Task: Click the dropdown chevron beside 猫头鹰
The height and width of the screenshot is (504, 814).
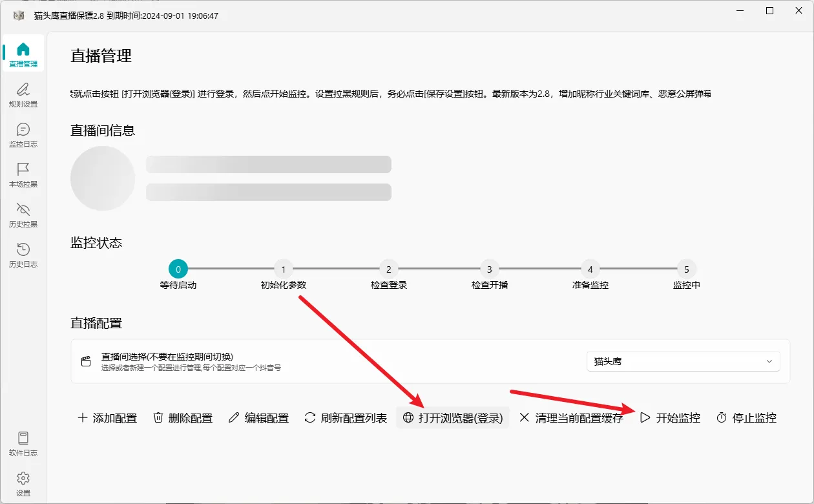Action: click(x=769, y=362)
